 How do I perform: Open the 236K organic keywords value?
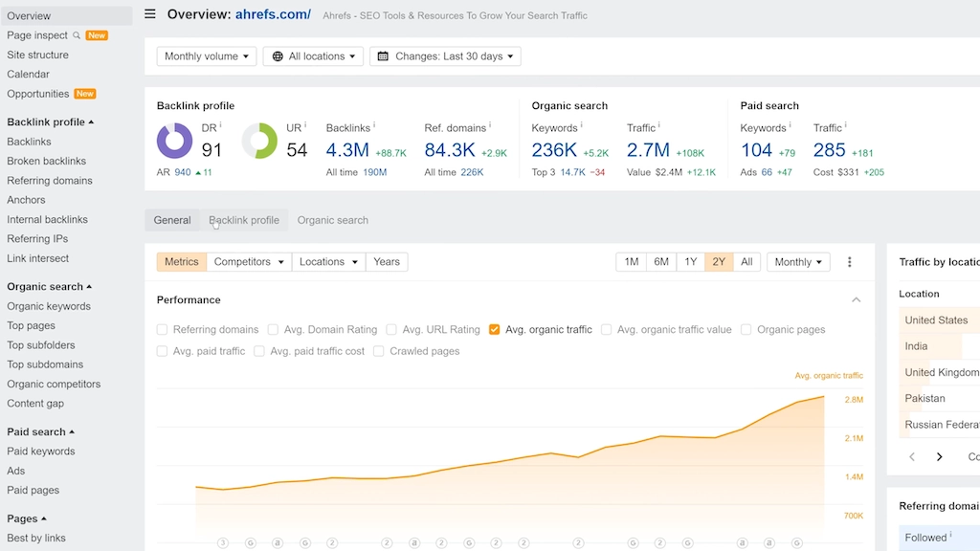point(554,150)
